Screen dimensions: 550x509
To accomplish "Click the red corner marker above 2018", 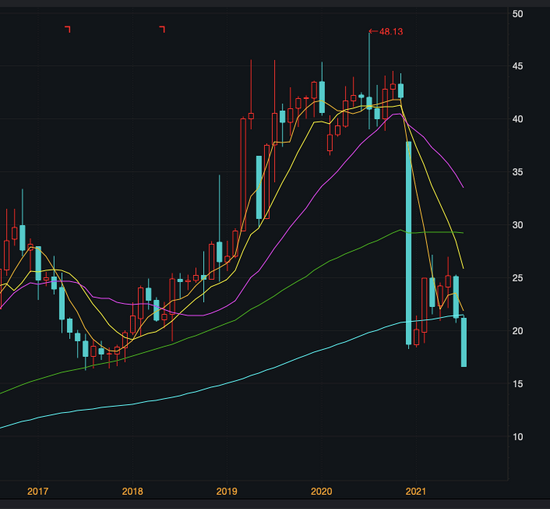I will (162, 29).
